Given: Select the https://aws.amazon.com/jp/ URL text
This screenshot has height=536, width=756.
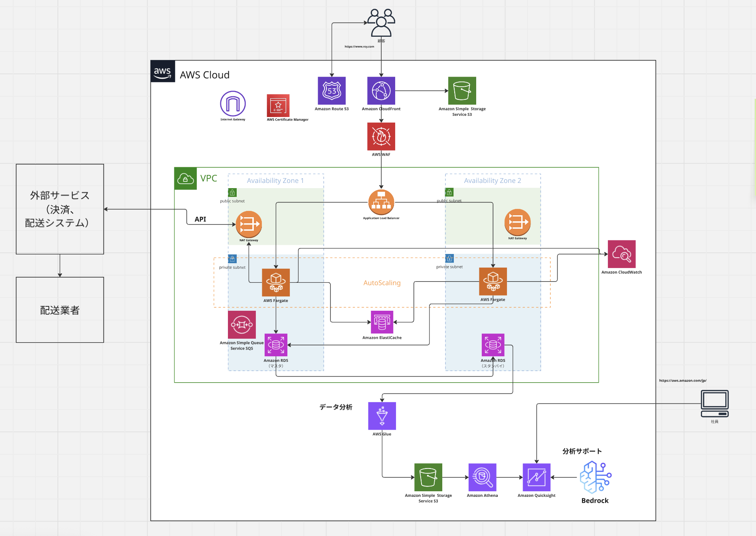Looking at the screenshot, I should click(683, 381).
